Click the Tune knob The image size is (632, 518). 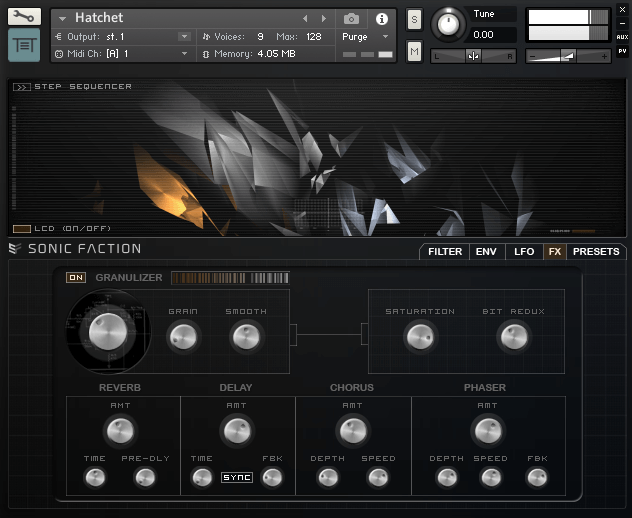point(448,24)
